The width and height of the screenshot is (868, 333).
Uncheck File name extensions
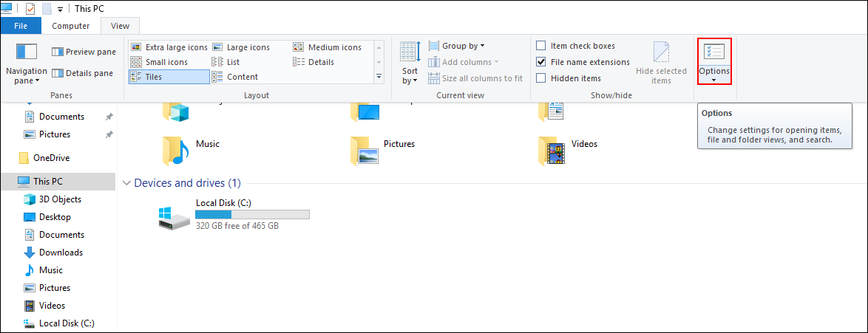pos(541,62)
